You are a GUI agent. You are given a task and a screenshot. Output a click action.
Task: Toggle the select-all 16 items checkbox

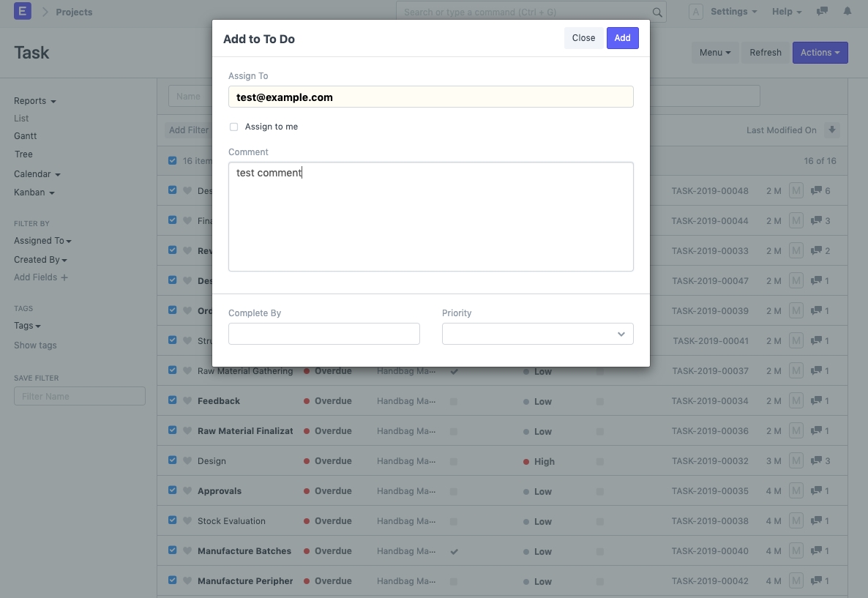(173, 160)
